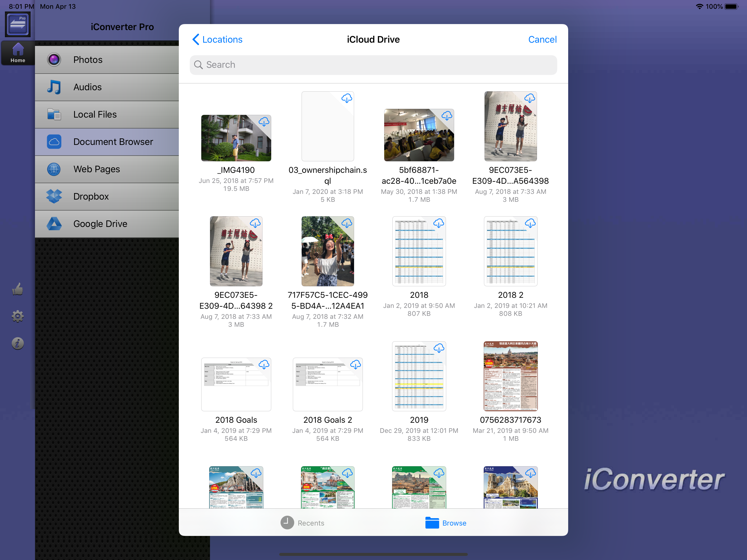Switch to the Recents tab
The height and width of the screenshot is (560, 747).
point(302,523)
